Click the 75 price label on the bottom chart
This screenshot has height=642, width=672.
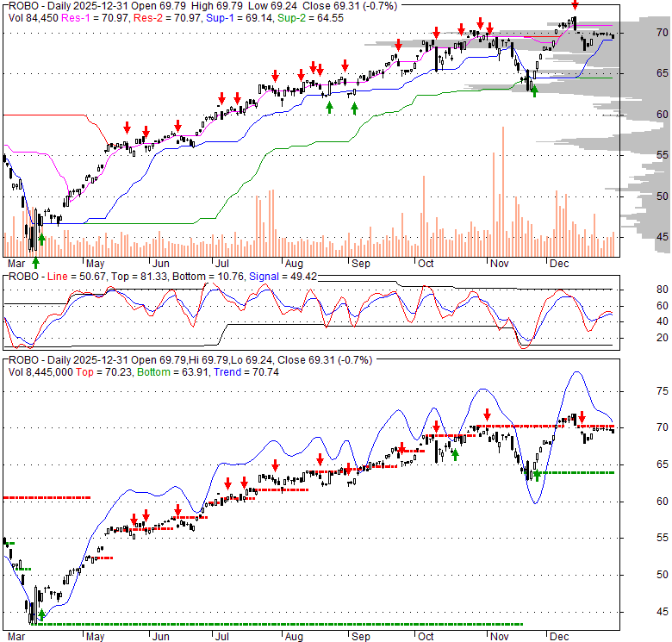click(663, 391)
